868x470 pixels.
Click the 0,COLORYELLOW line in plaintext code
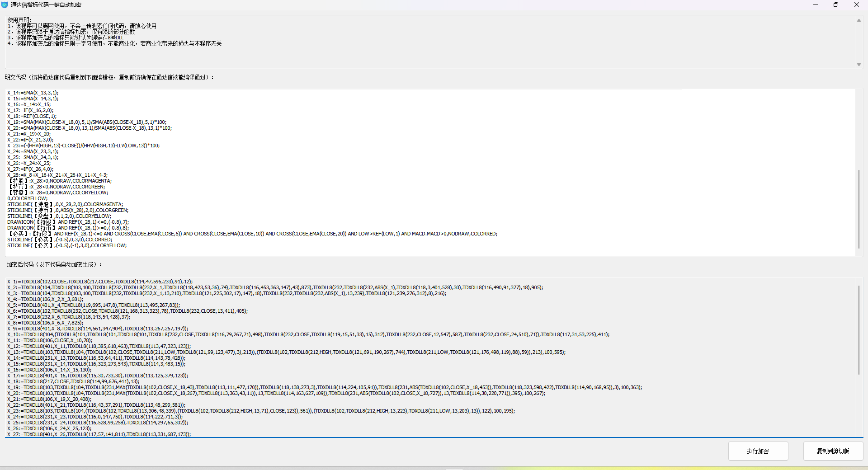[x=27, y=198]
